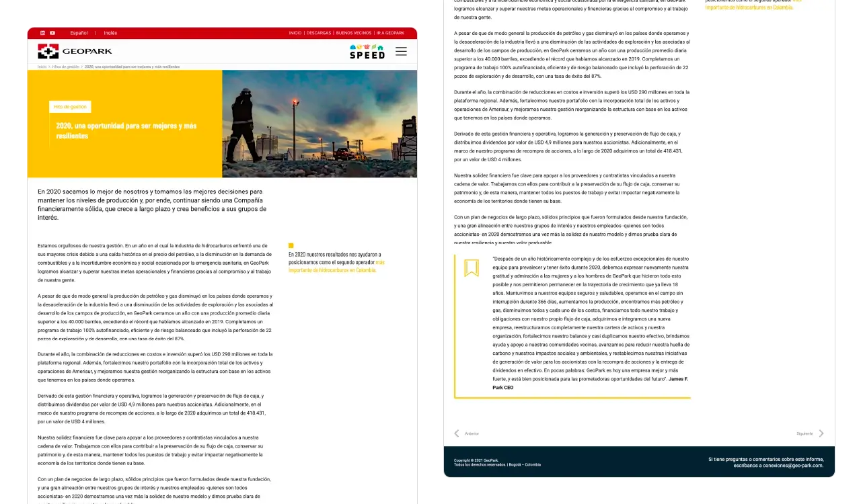Open the YouTube icon in the red header
This screenshot has height=504, width=861.
click(52, 32)
